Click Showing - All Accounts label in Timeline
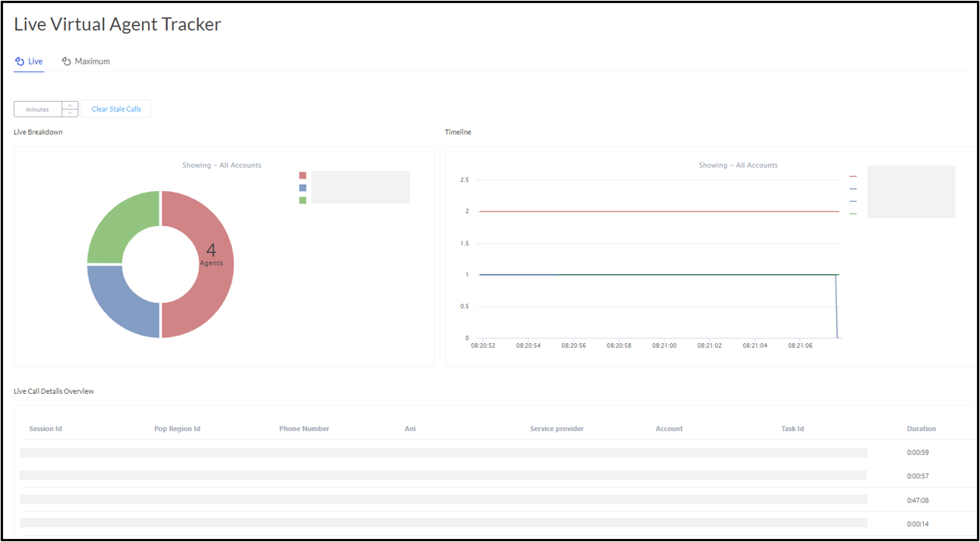This screenshot has height=542, width=980. pos(738,165)
